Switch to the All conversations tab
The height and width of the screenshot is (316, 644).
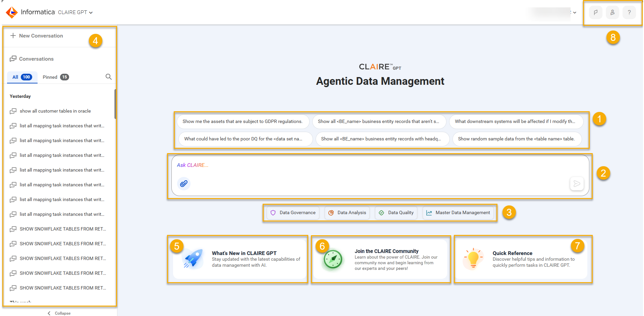click(x=22, y=77)
